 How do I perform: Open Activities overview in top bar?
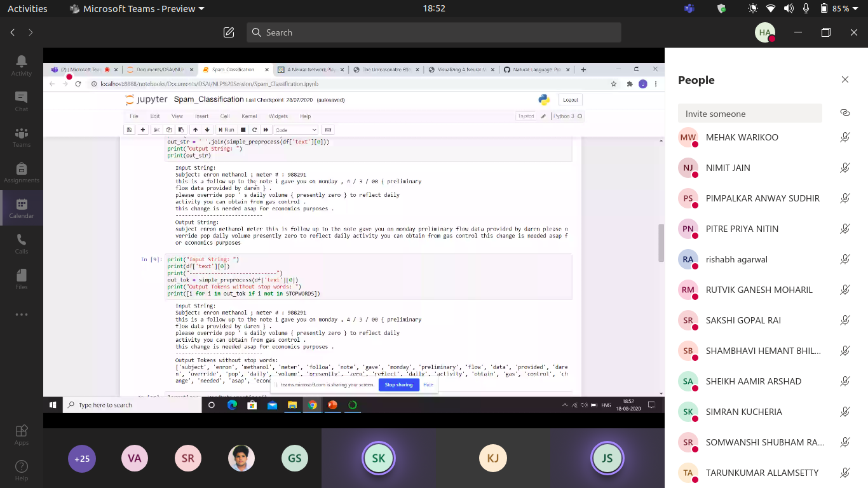click(27, 9)
